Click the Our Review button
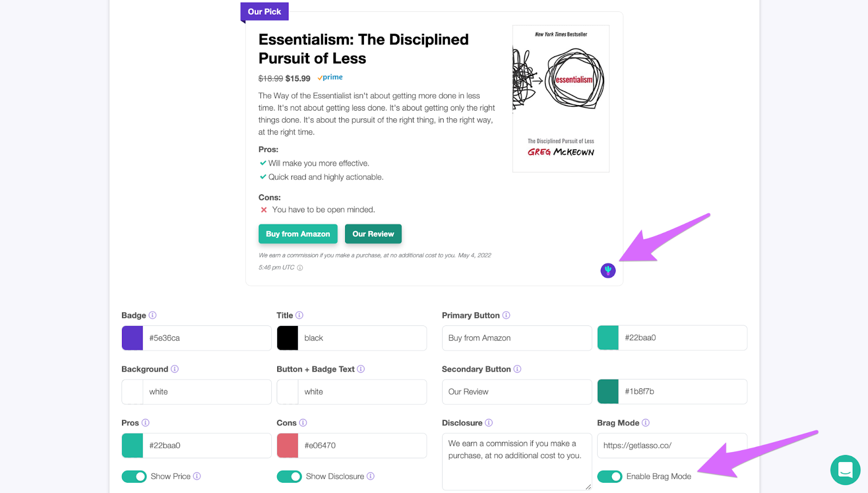This screenshot has width=868, height=493. pos(373,234)
